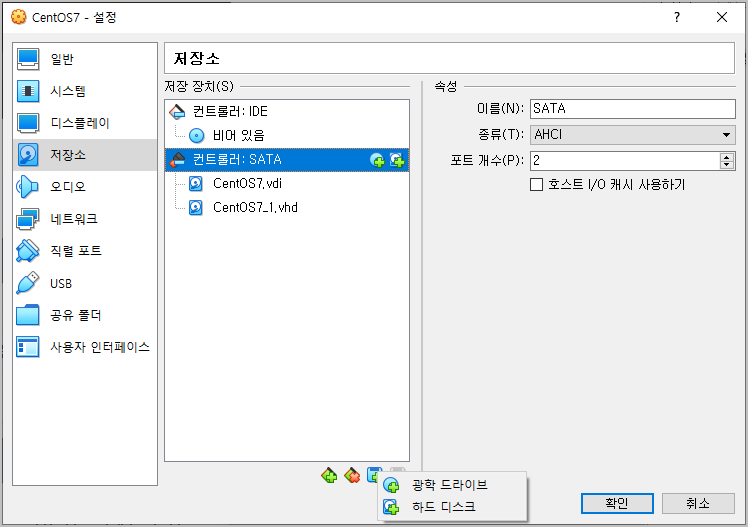Click the add attachment icon below device list
The height and width of the screenshot is (527, 748).
tap(374, 475)
